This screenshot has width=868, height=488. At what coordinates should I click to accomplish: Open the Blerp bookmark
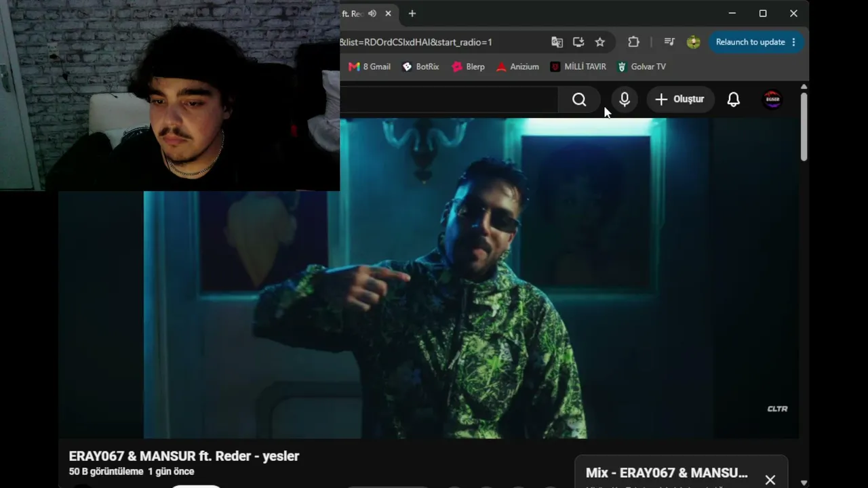point(468,66)
